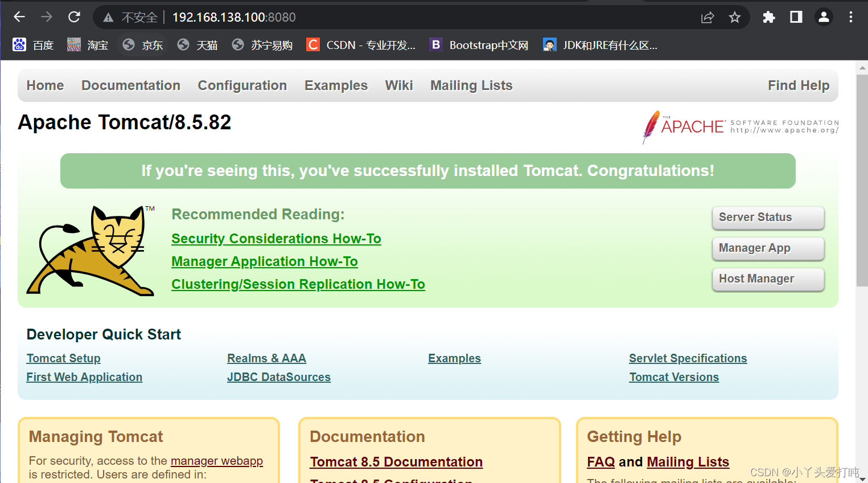The width and height of the screenshot is (868, 483).
Task: Open the JDBC DataSources link
Action: point(279,377)
